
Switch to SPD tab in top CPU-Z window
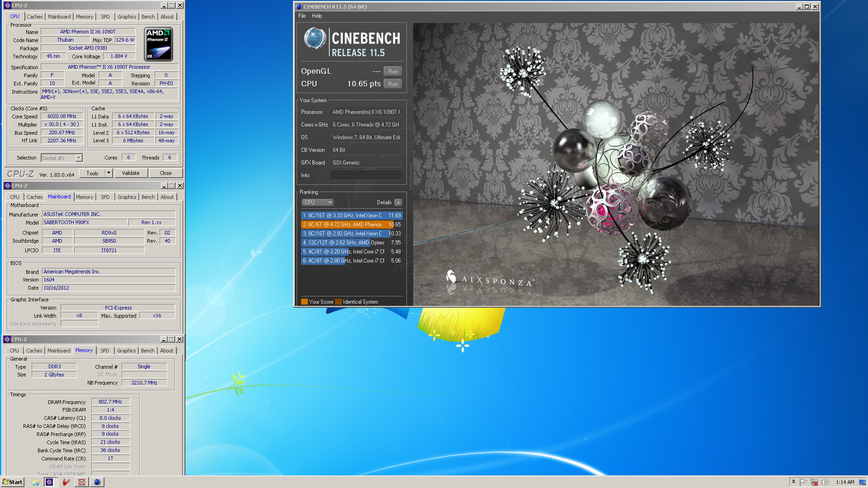click(105, 17)
